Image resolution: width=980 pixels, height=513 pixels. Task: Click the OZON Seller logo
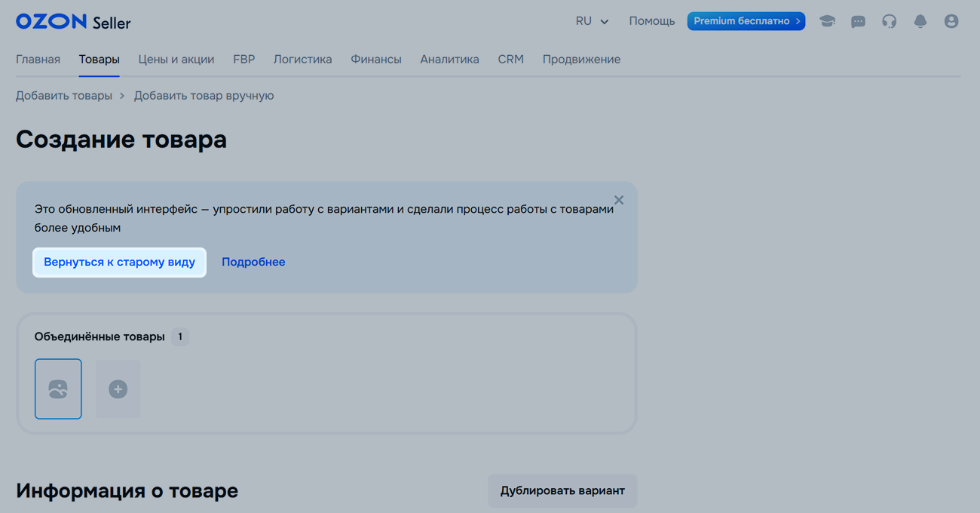point(73,22)
